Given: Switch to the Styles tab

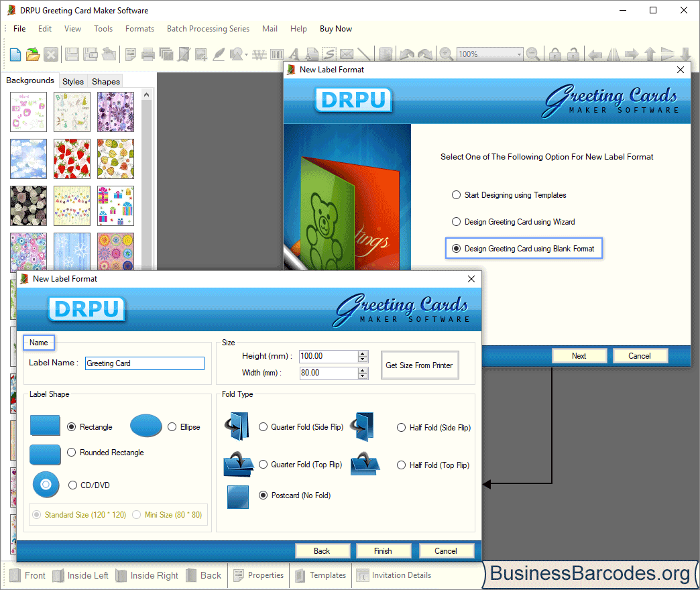Looking at the screenshot, I should (73, 82).
